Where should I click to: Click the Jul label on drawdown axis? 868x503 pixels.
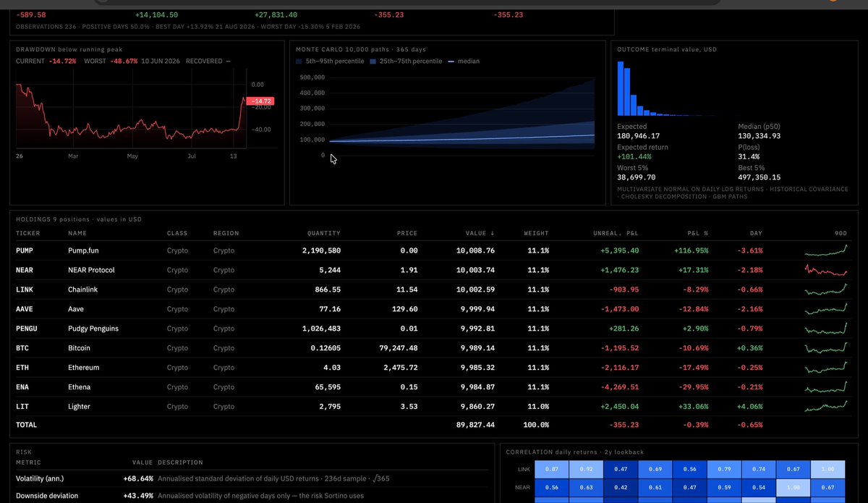(192, 156)
